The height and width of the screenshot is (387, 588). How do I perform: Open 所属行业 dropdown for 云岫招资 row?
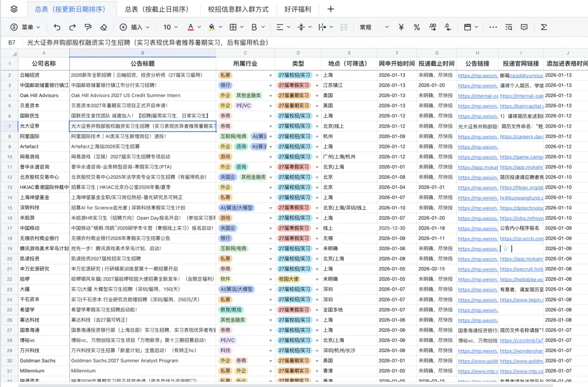tap(271, 75)
